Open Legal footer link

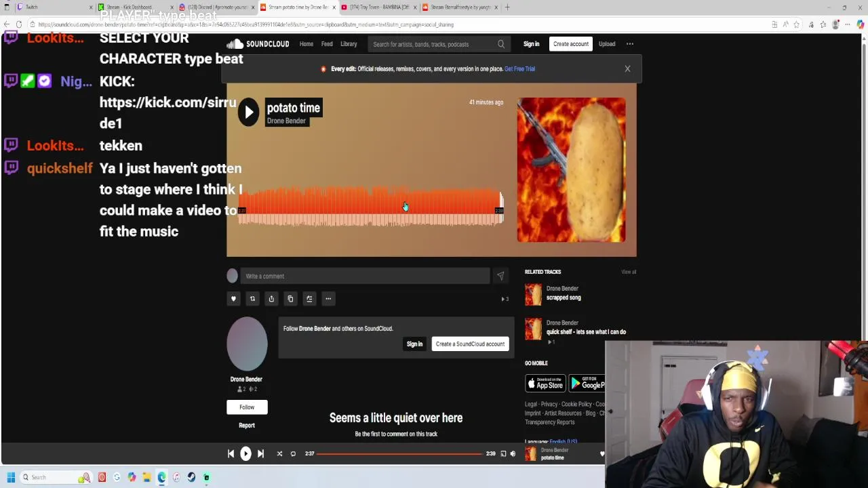[x=531, y=405]
